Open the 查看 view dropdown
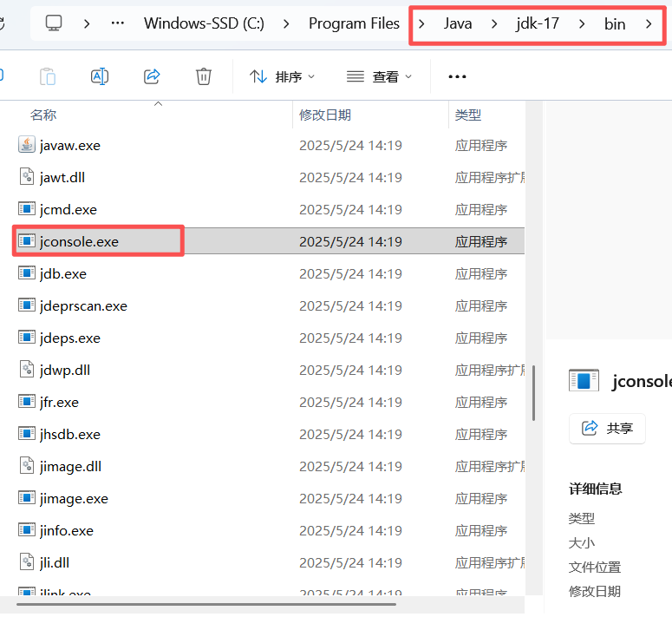Screen dimensions: 672x617 click(x=379, y=76)
